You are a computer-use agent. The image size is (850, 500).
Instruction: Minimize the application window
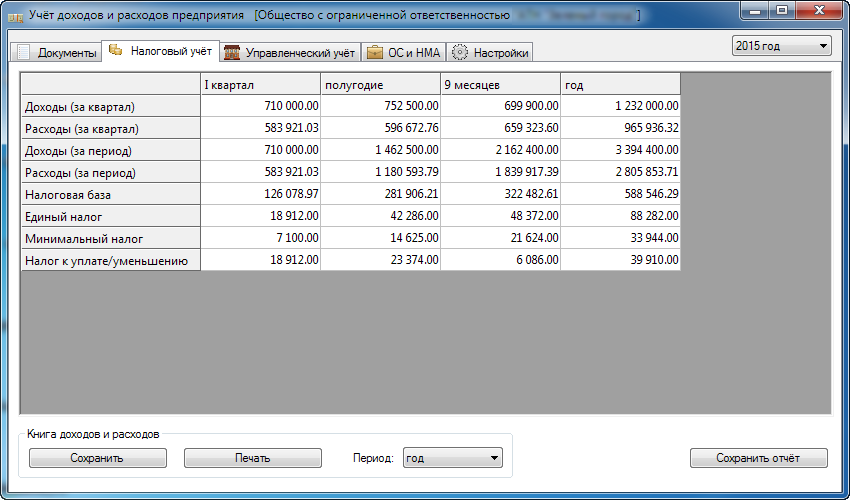point(755,10)
